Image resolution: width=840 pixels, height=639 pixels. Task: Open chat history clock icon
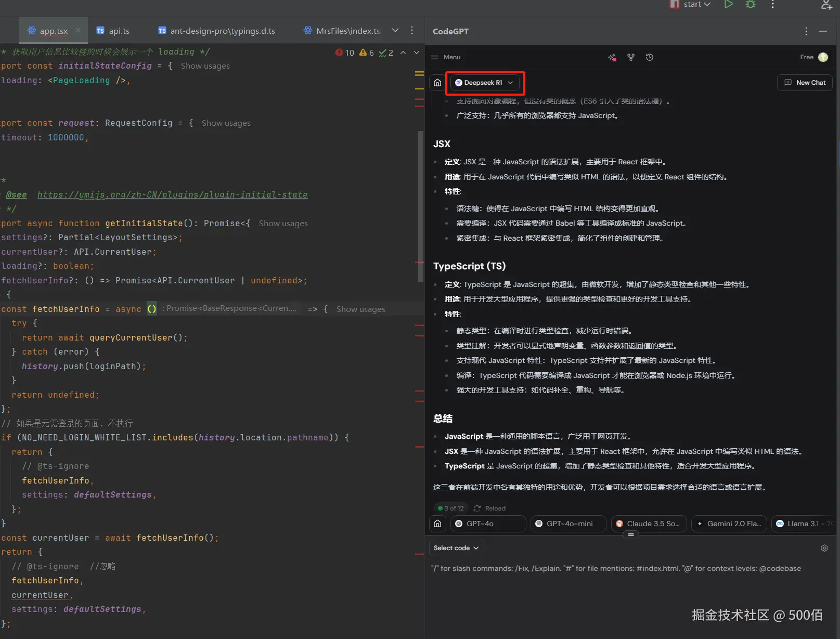[650, 57]
